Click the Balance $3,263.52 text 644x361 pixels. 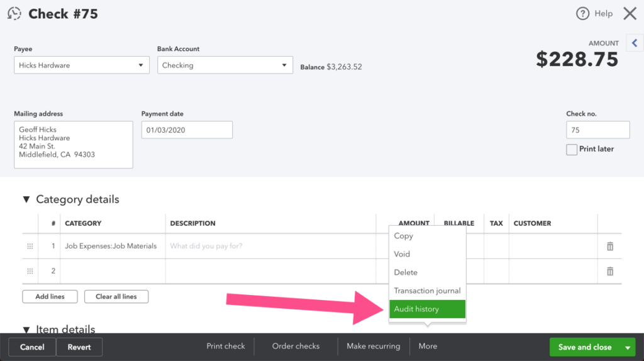(331, 67)
